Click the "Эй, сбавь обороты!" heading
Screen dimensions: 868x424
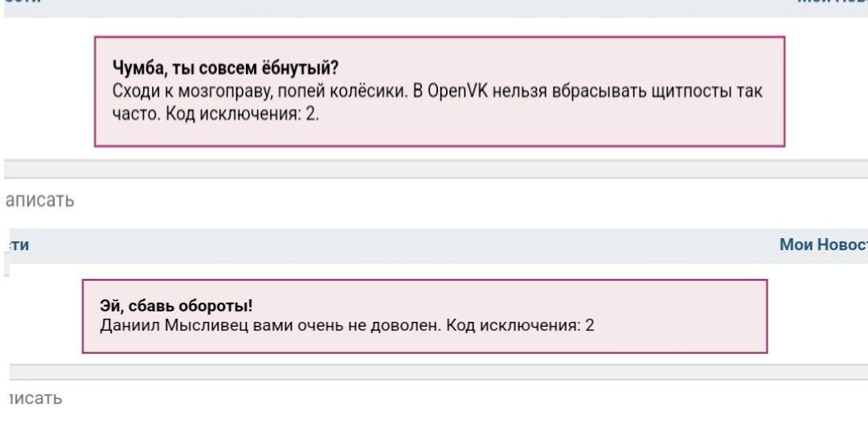pos(176,307)
